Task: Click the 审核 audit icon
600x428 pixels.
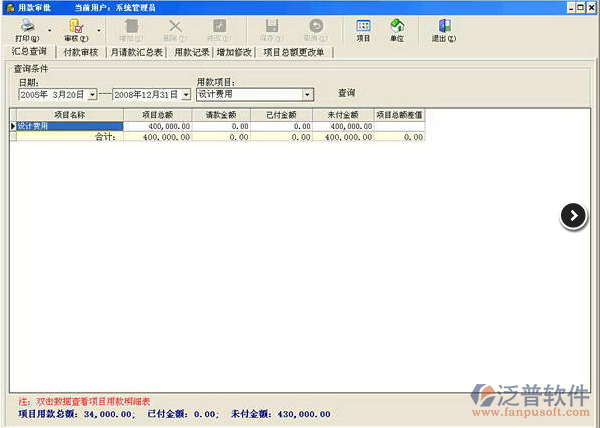Action: (76, 26)
